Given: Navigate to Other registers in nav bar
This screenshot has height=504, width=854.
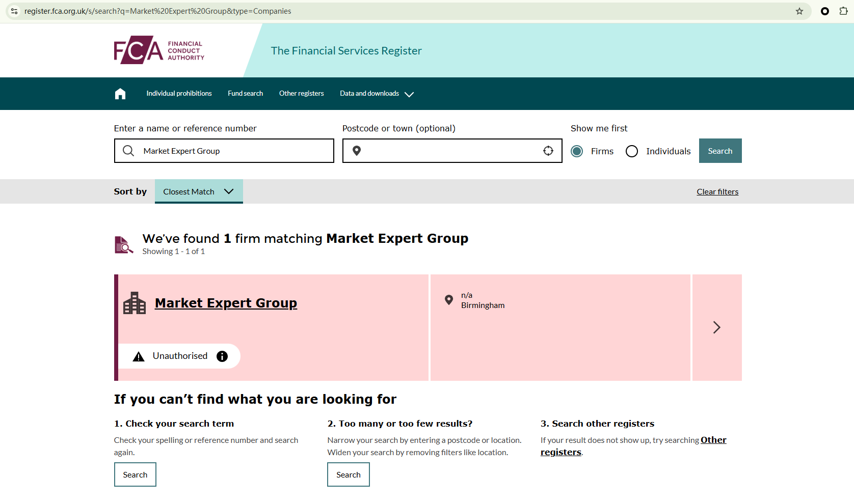Looking at the screenshot, I should tap(301, 94).
